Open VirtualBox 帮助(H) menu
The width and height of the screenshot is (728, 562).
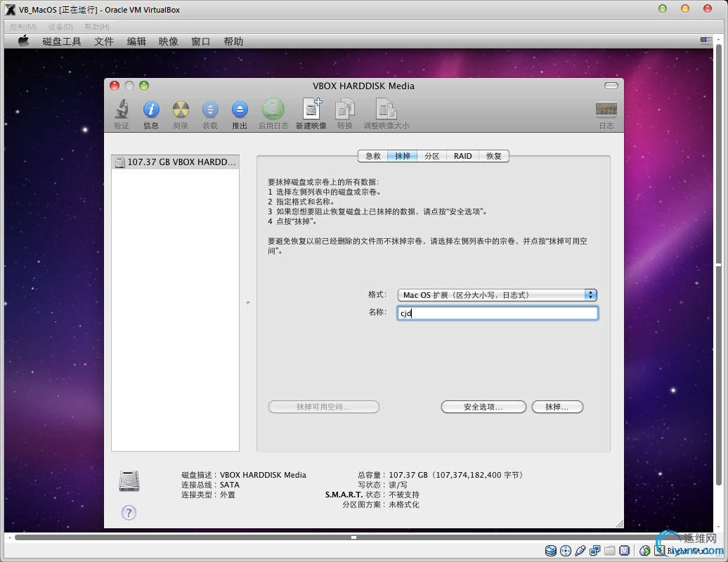click(x=97, y=27)
